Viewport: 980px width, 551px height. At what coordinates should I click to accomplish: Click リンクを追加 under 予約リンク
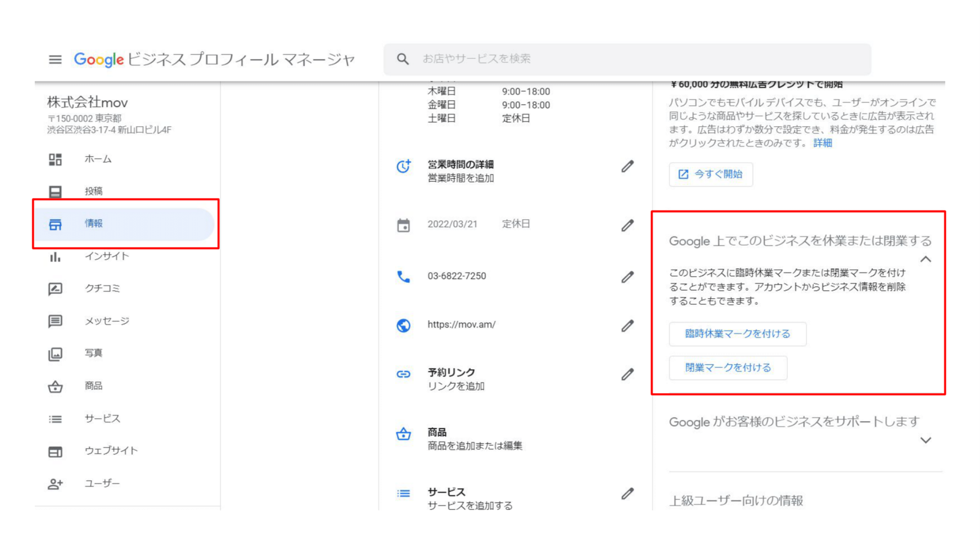pos(456,386)
